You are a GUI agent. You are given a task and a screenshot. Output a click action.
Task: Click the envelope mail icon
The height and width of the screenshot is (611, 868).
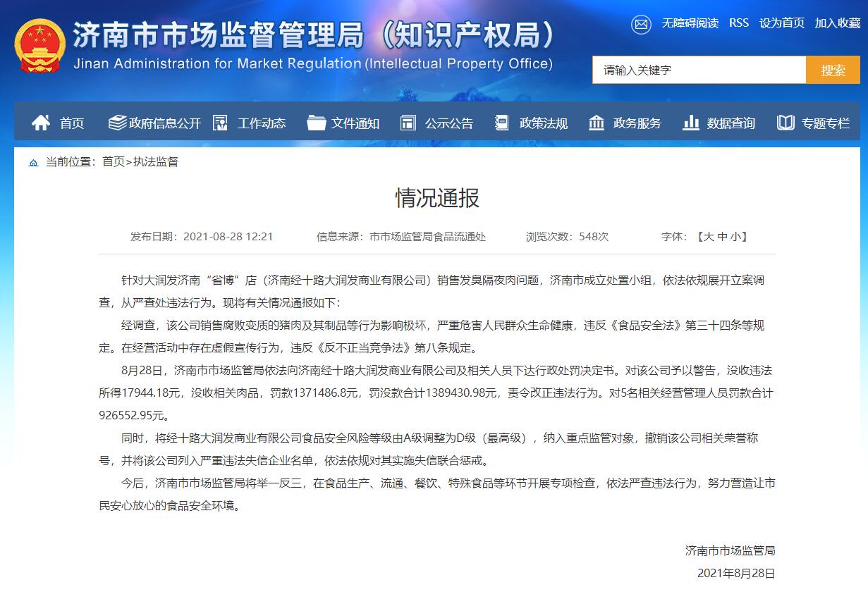[640, 24]
